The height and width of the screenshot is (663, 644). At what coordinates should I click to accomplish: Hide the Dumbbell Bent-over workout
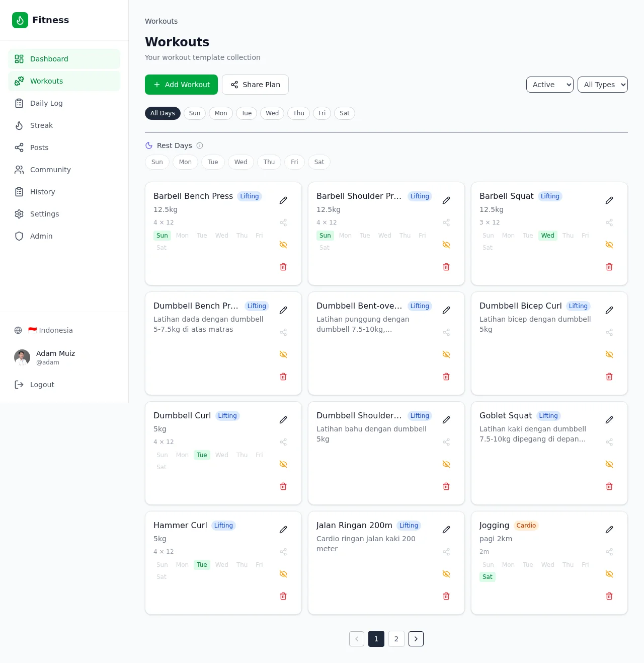pos(446,354)
